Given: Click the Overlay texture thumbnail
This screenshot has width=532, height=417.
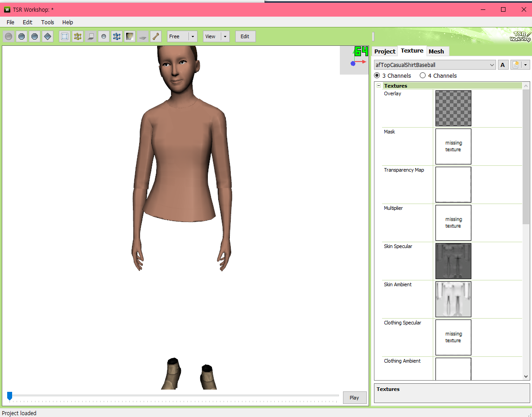Looking at the screenshot, I should [x=453, y=108].
